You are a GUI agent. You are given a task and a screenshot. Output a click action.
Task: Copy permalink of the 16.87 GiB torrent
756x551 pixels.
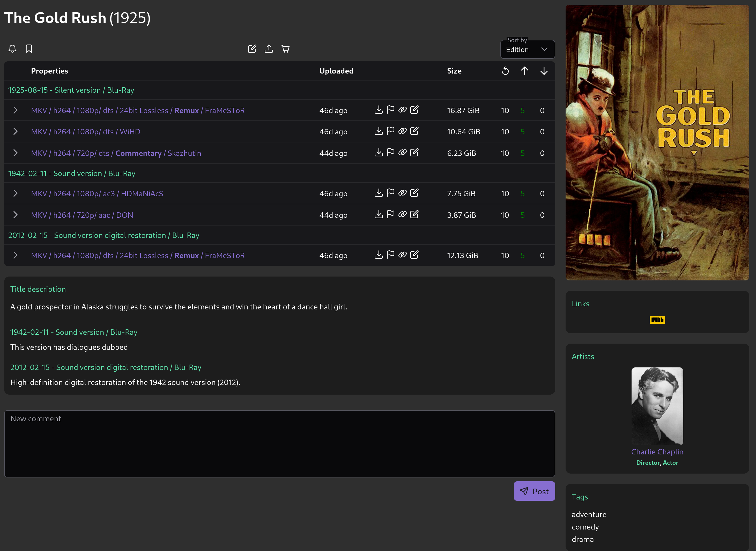point(403,110)
